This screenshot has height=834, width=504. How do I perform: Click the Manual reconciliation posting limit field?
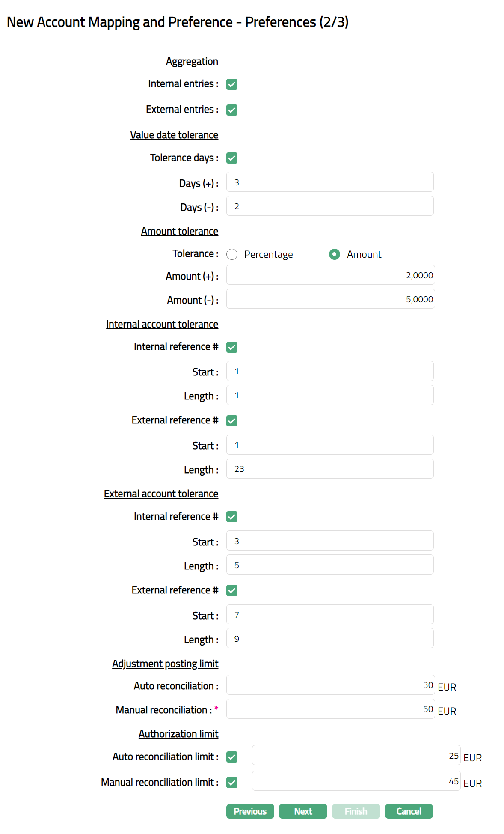click(330, 709)
